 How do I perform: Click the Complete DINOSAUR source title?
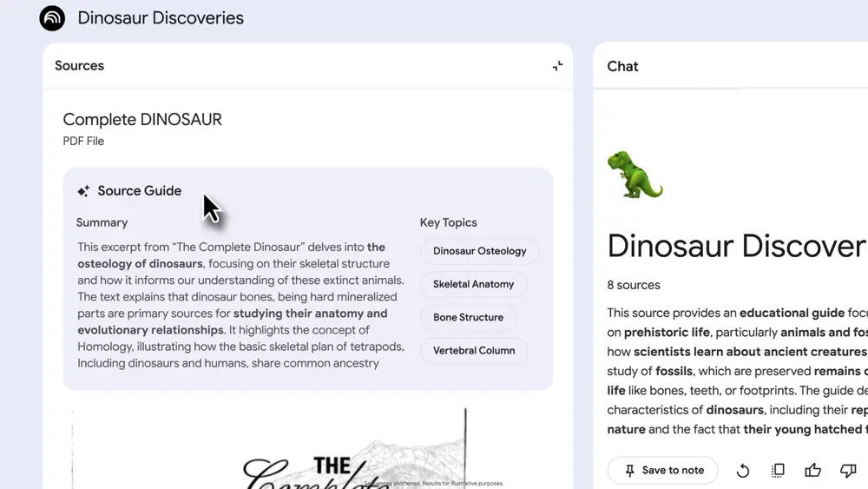click(x=142, y=120)
